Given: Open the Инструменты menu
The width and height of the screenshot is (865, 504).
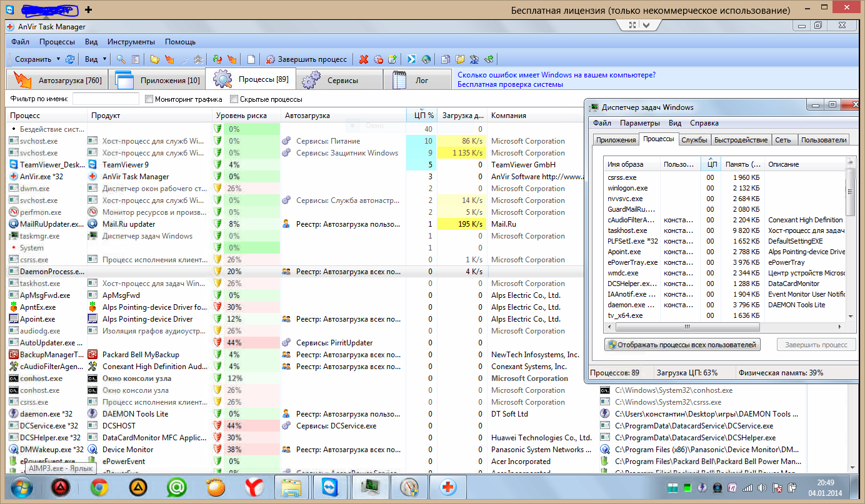Looking at the screenshot, I should click(131, 42).
